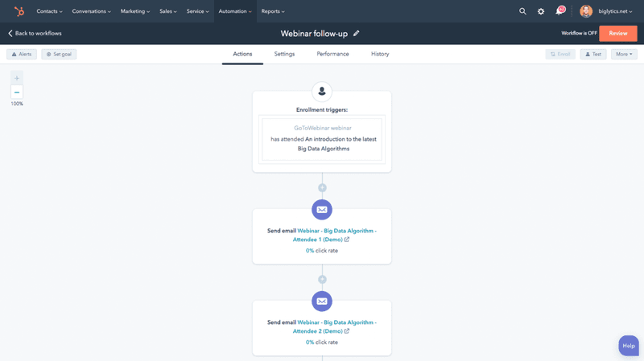The width and height of the screenshot is (644, 361).
Task: Toggle the Workflow is OFF switch
Action: [x=579, y=34]
